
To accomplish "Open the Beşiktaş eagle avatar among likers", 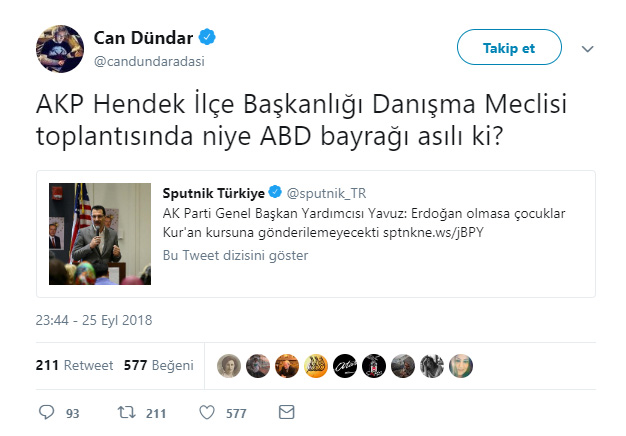I will (374, 366).
